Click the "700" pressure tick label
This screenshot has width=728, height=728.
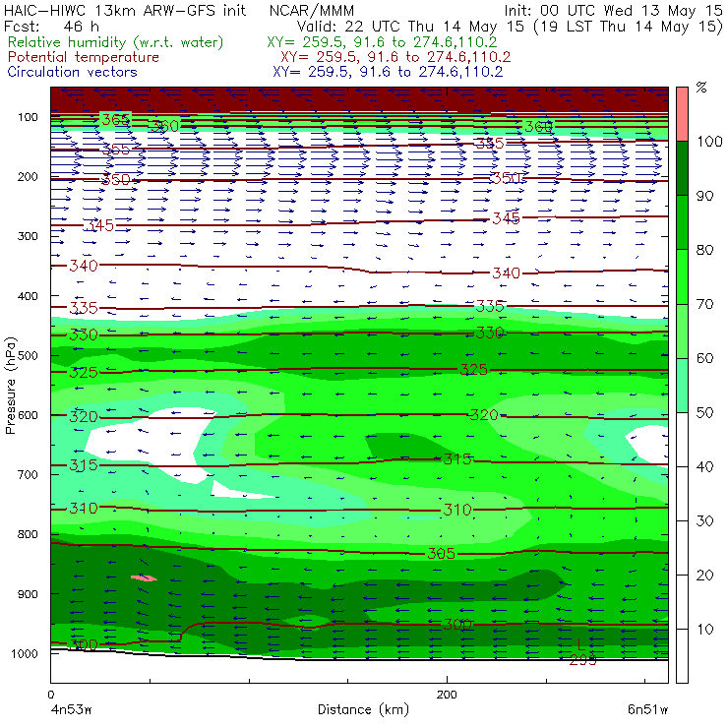28,474
